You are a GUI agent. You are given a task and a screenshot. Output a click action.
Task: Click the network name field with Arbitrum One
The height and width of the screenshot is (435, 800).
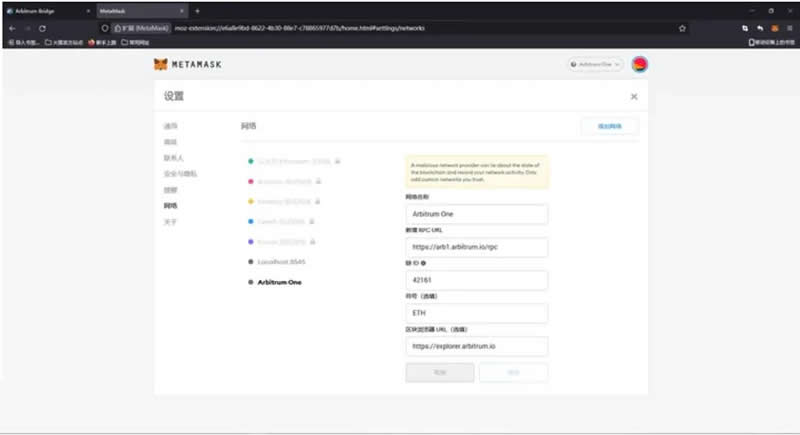click(x=476, y=214)
